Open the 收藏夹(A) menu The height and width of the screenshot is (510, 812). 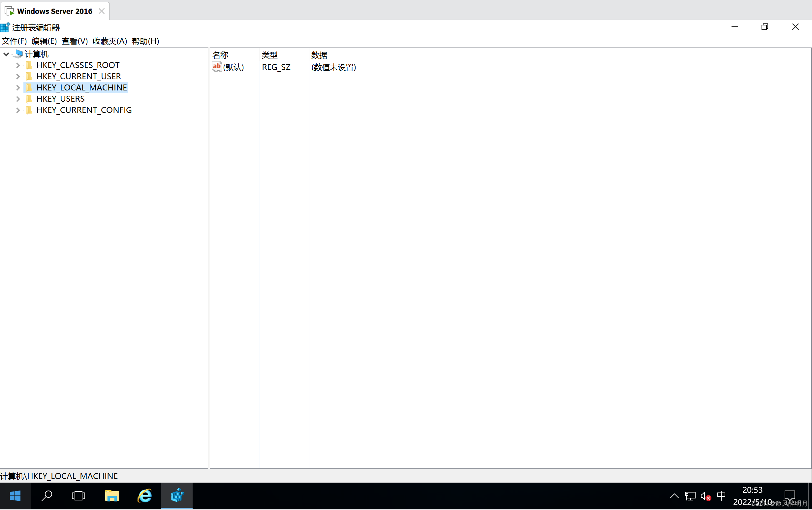click(110, 41)
